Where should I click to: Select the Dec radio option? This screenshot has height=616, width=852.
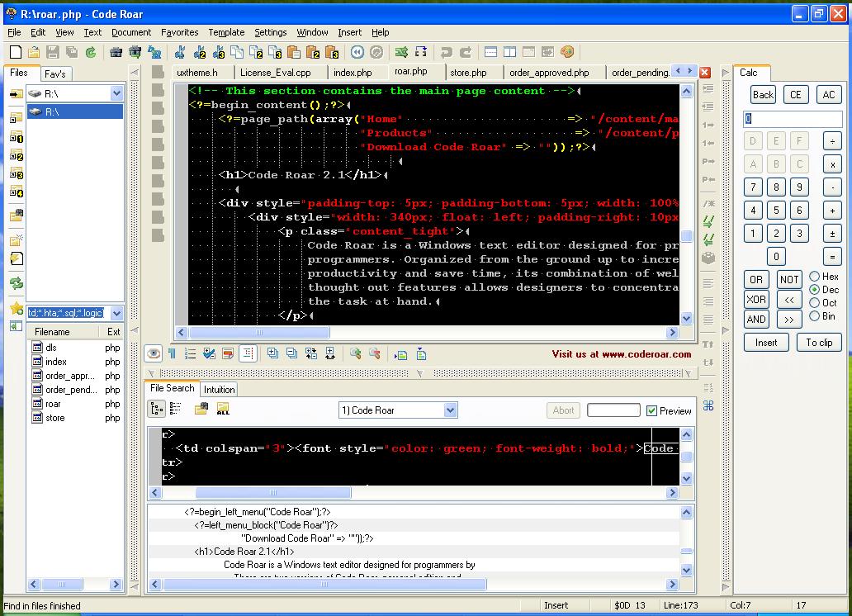coord(815,290)
